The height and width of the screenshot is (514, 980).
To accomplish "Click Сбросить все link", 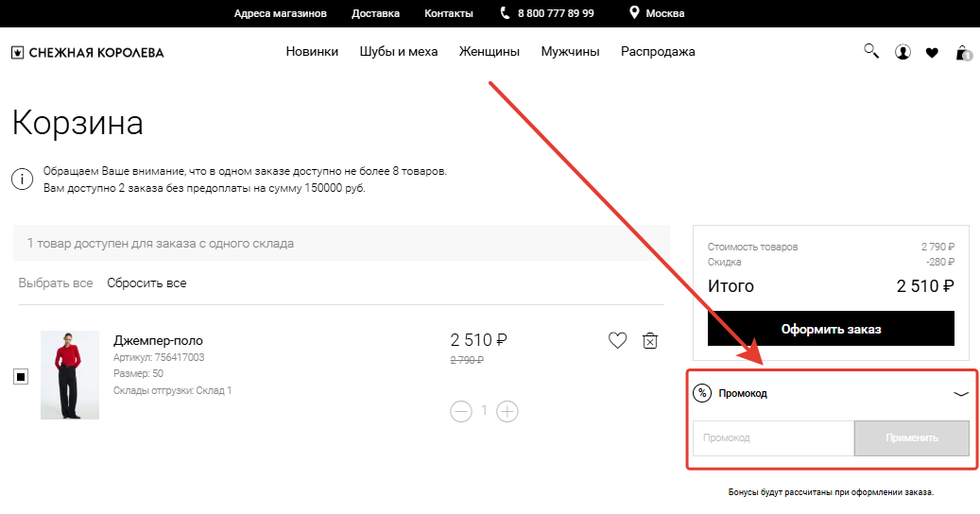I will [146, 283].
